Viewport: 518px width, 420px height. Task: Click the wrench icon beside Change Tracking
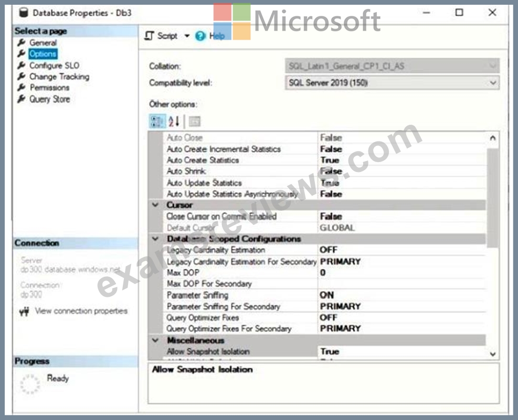22,77
